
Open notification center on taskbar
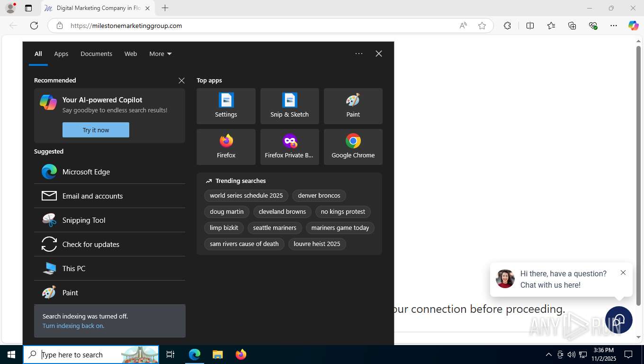pyautogui.click(x=628, y=355)
